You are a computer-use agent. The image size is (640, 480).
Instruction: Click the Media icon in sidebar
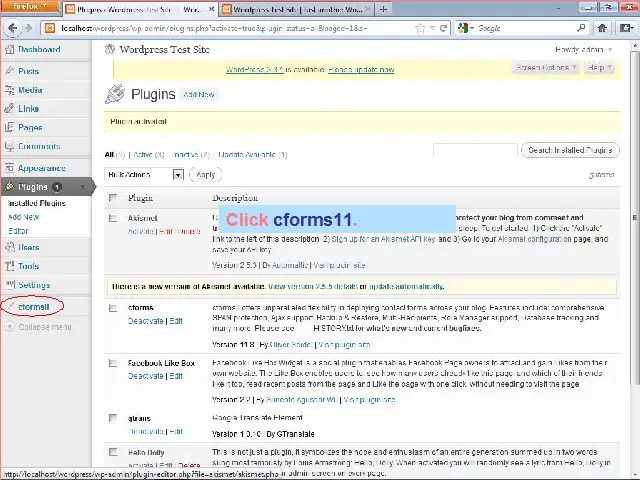(9, 90)
